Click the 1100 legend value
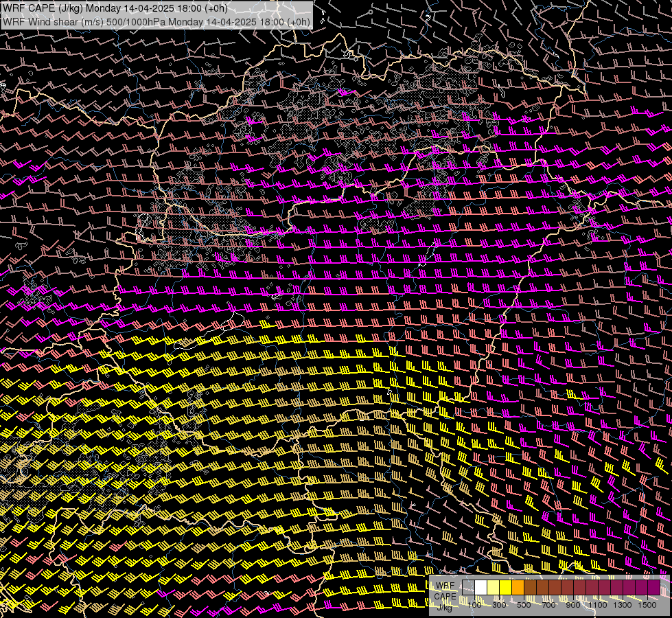Viewport: 672px width, 618px height. point(597,605)
